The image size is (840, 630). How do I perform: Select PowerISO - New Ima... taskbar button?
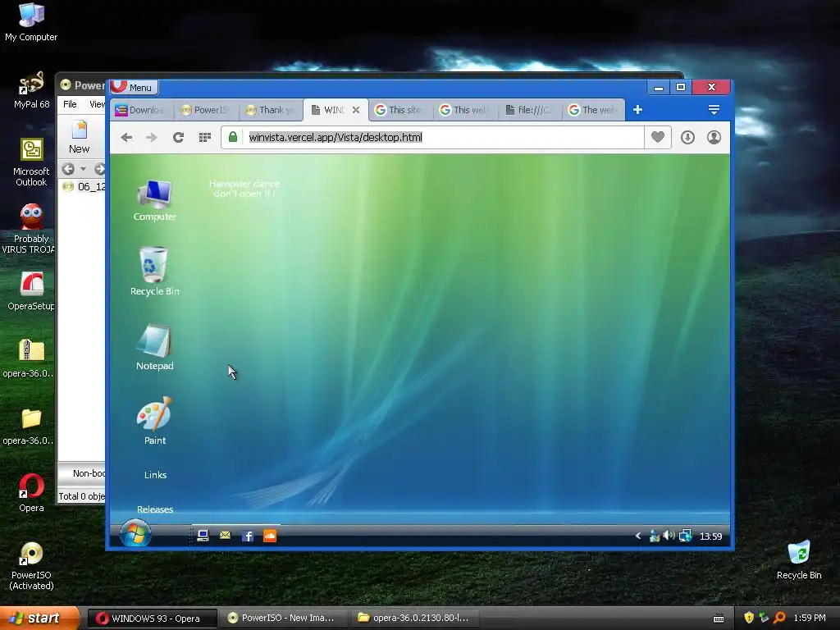tap(284, 619)
